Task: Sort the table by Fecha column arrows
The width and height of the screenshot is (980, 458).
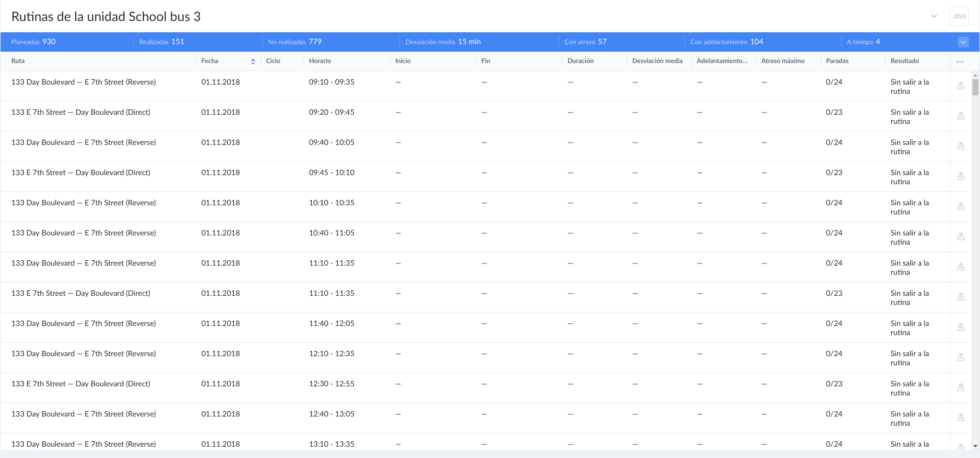Action: coord(253,61)
